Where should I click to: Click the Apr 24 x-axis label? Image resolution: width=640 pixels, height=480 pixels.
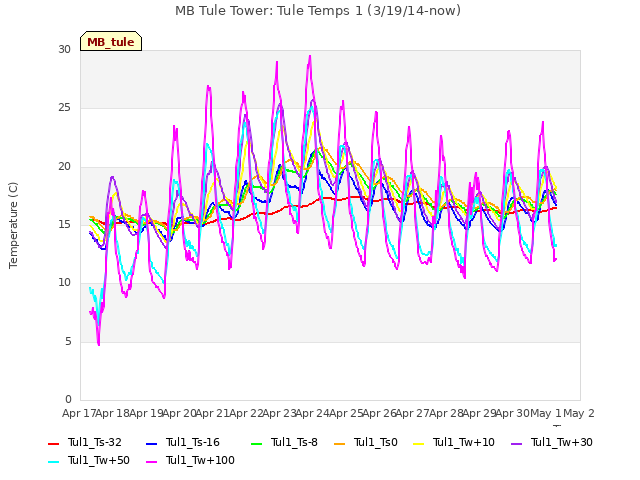click(312, 413)
